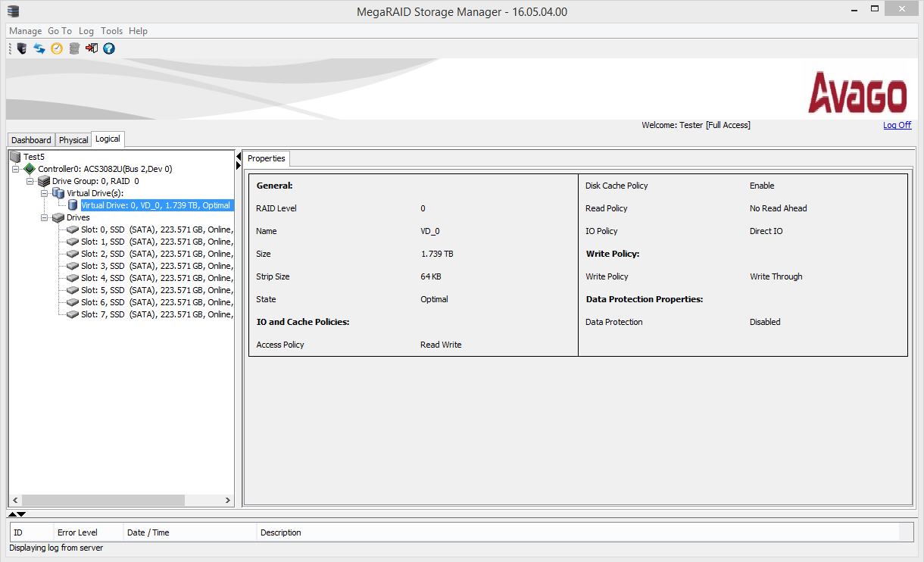This screenshot has width=924, height=562.
Task: Switch to the Dashboard tab
Action: [31, 140]
